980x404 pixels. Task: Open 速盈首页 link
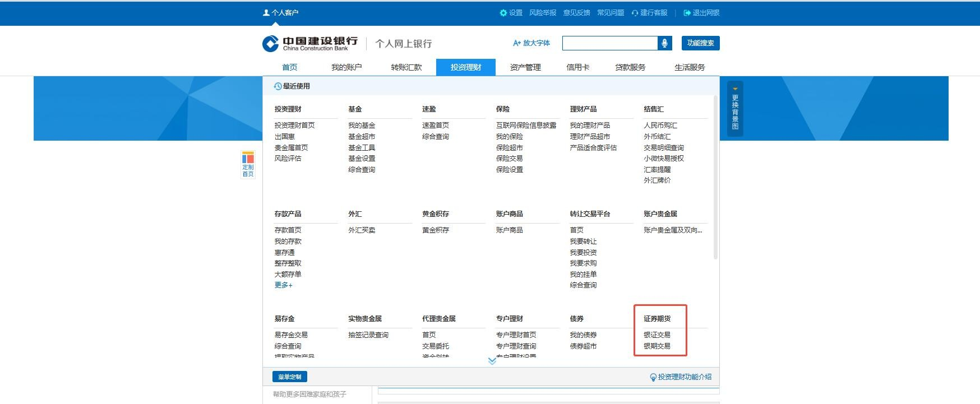coord(436,126)
